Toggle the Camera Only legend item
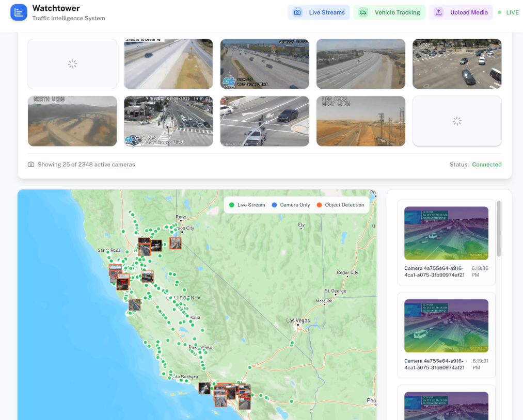The height and width of the screenshot is (420, 523). coord(291,205)
